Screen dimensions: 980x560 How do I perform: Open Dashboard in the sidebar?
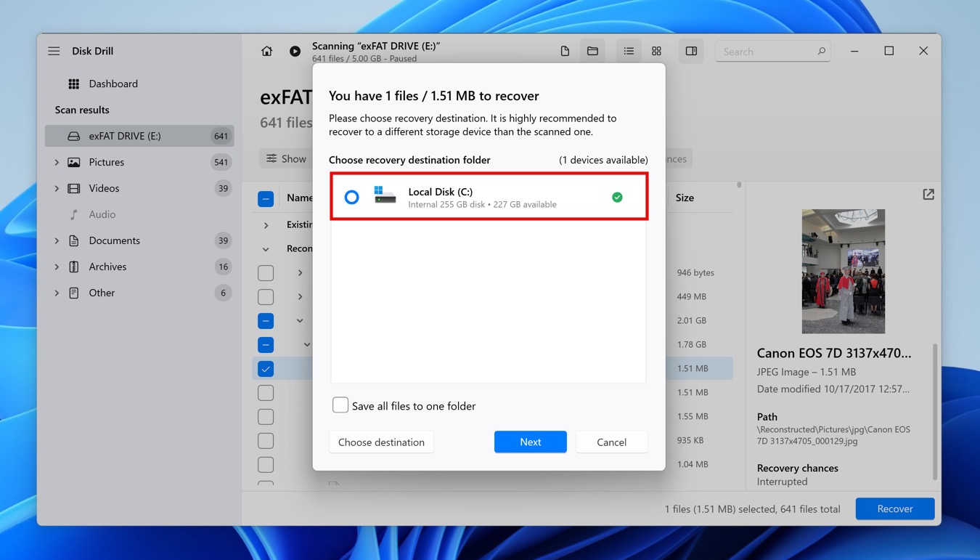click(113, 84)
